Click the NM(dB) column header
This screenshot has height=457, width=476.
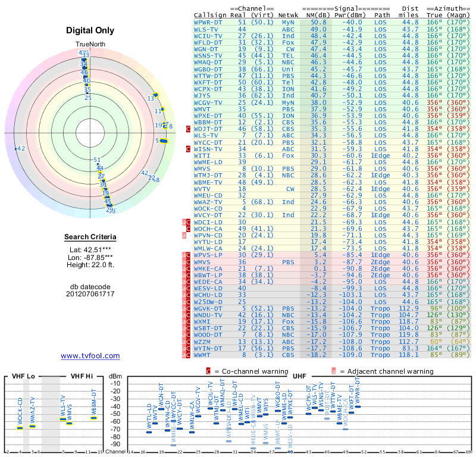316,15
